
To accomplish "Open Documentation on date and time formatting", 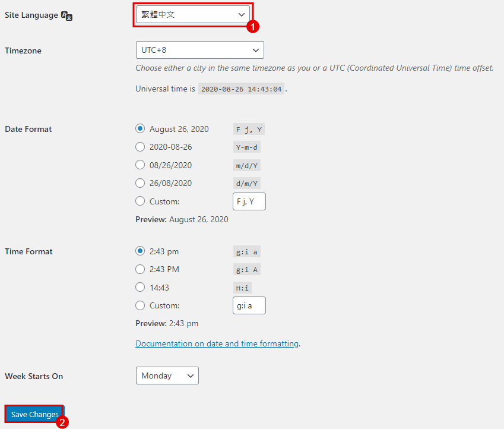I will pos(217,343).
